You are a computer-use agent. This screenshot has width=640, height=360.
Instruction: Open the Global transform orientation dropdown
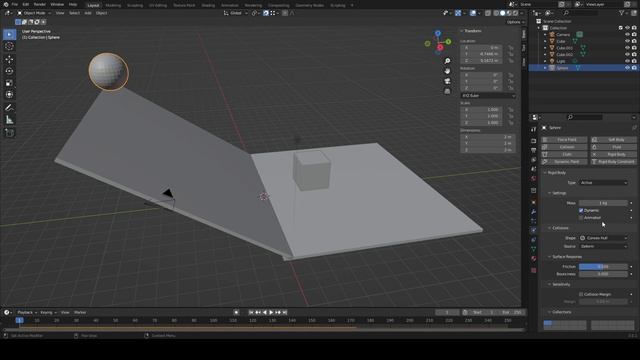point(236,13)
